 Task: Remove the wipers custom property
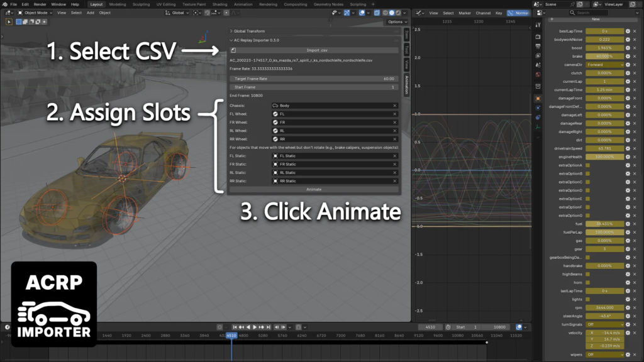[x=635, y=354]
